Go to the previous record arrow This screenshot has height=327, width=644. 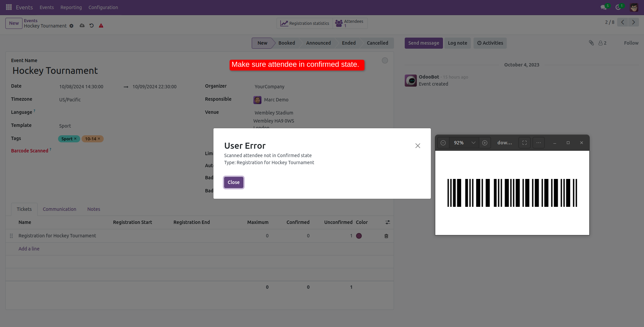[623, 22]
